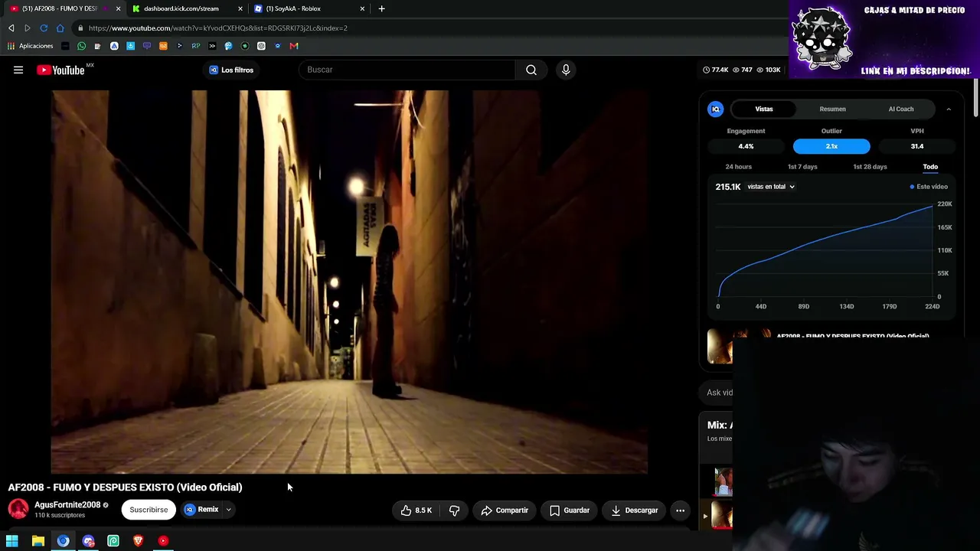Like the video with thumbs-up 8.5 K
The height and width of the screenshot is (551, 980).
pos(416,510)
